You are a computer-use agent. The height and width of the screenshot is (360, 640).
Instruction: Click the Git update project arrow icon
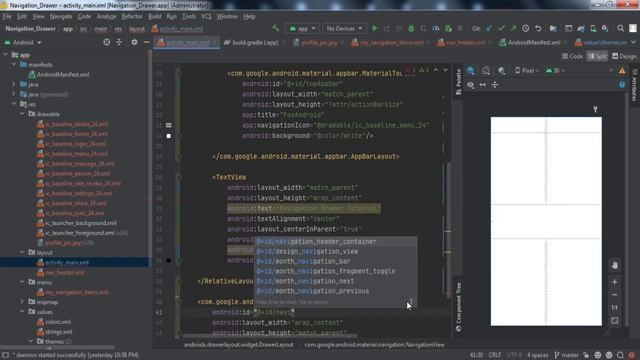(x=489, y=29)
